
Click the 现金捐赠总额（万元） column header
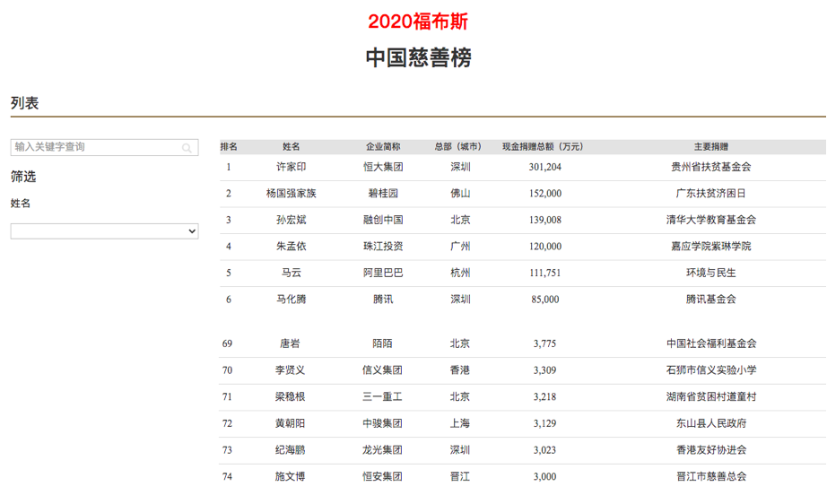[543, 146]
